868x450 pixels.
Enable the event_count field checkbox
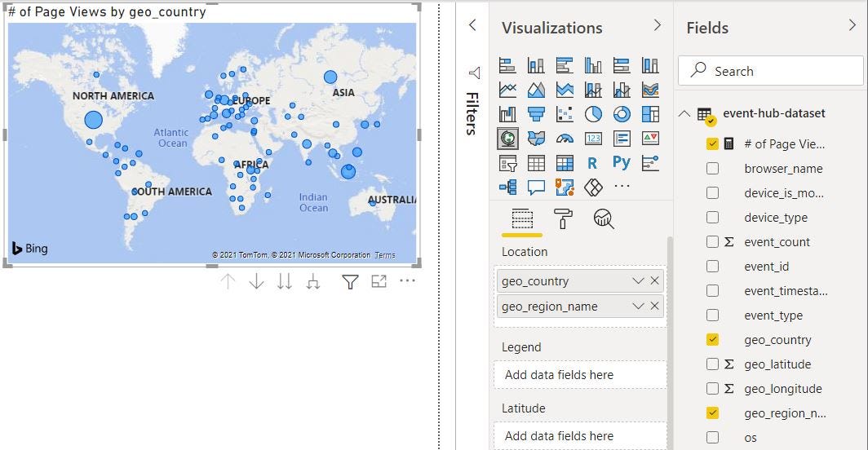[x=712, y=242]
